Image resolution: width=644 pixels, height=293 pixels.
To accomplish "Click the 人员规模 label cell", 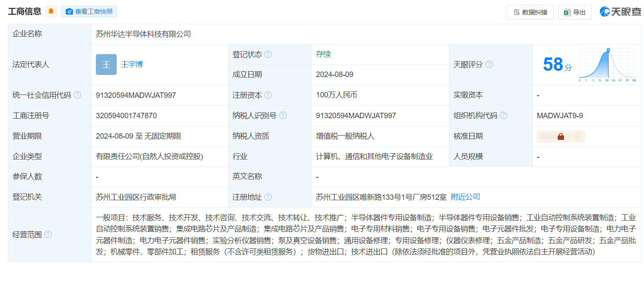I will [491, 156].
